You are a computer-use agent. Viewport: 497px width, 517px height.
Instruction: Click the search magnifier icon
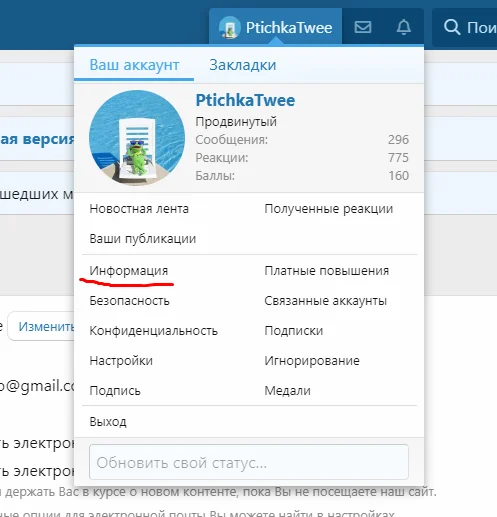pos(452,27)
